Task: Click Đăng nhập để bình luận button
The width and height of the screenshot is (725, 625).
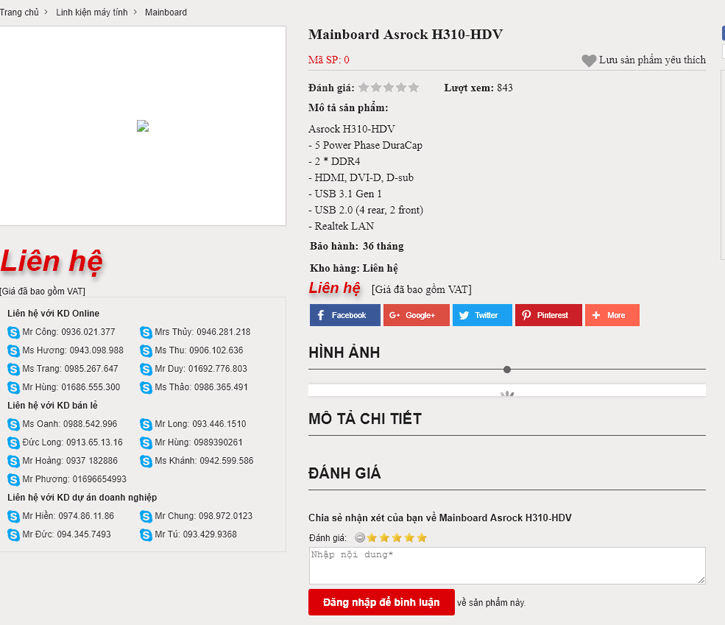Action: tap(381, 602)
